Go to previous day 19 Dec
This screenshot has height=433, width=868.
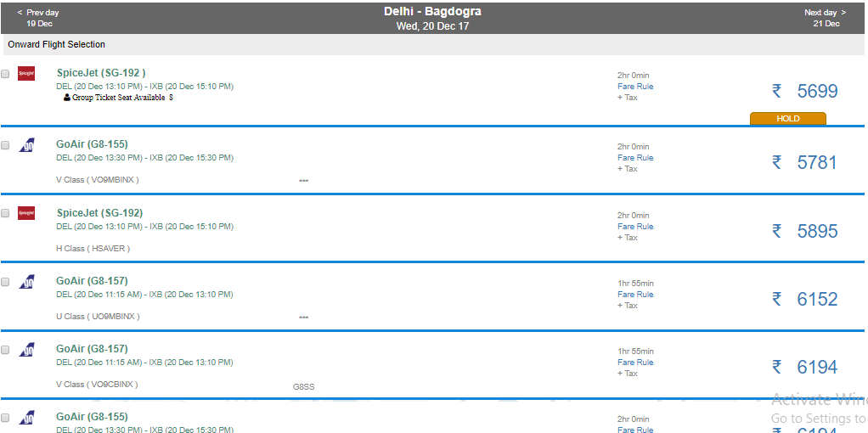[38, 18]
